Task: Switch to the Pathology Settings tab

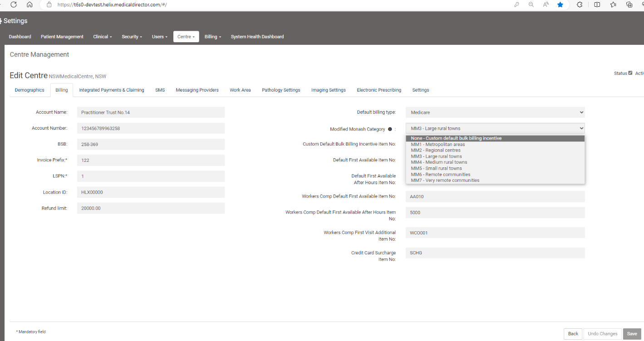Action: tap(281, 90)
